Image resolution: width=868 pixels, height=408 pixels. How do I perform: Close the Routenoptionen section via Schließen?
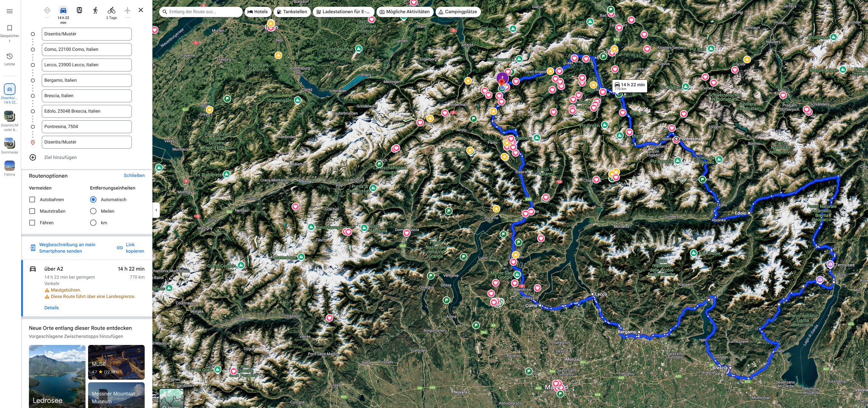[134, 175]
